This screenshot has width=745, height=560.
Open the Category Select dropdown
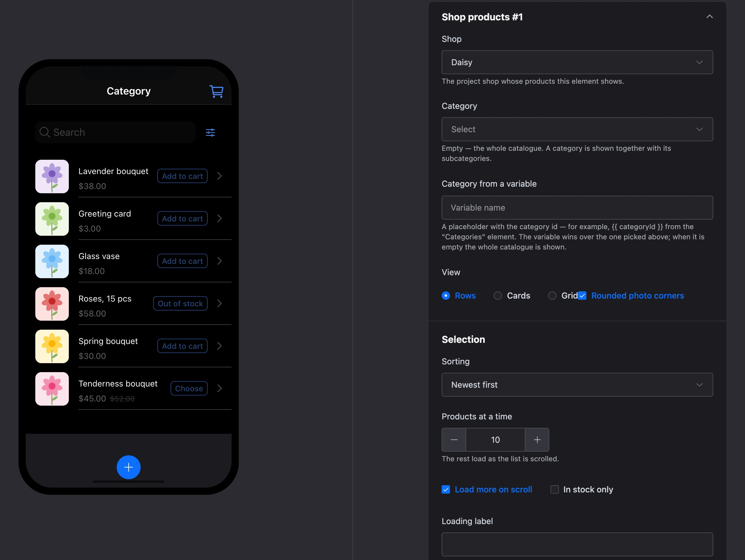[x=577, y=129]
